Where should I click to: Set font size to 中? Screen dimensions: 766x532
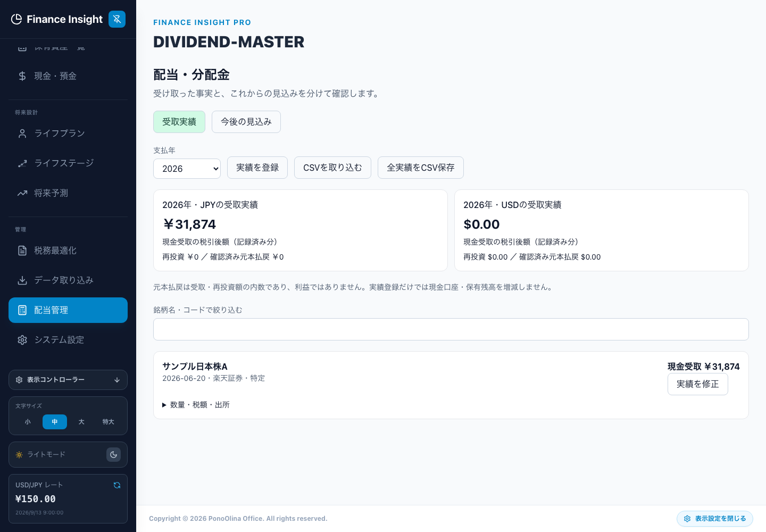(55, 422)
